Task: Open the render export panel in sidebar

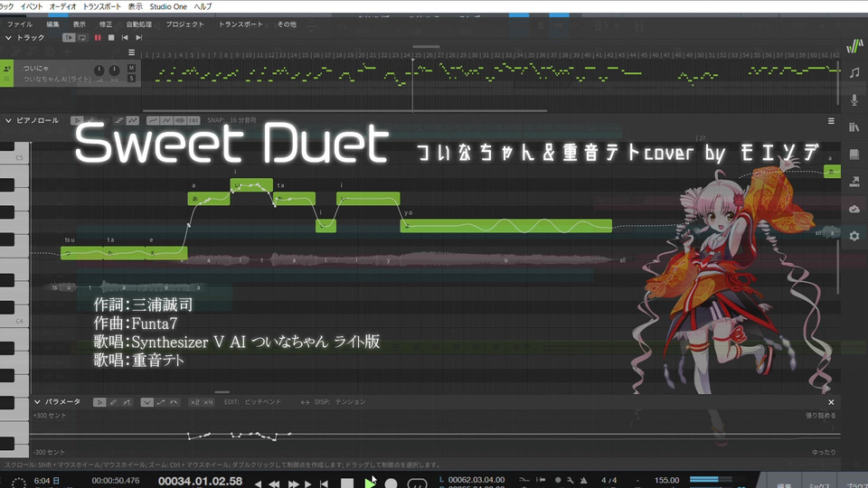Action: point(854,181)
